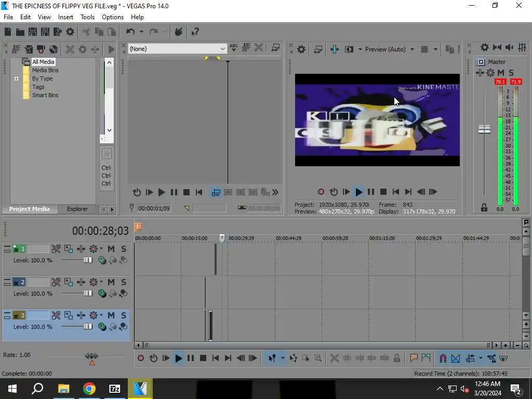
Task: Insert region from timeline toolbar
Action: click(x=426, y=358)
